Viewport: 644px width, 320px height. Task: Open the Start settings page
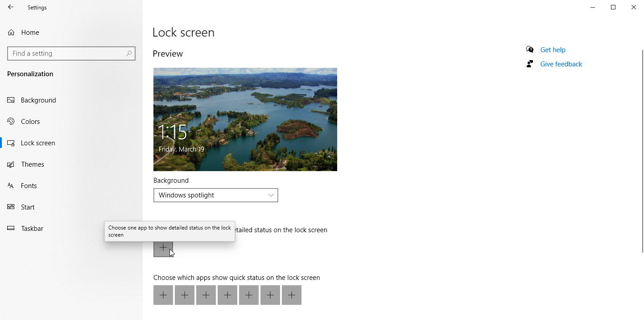71,207
